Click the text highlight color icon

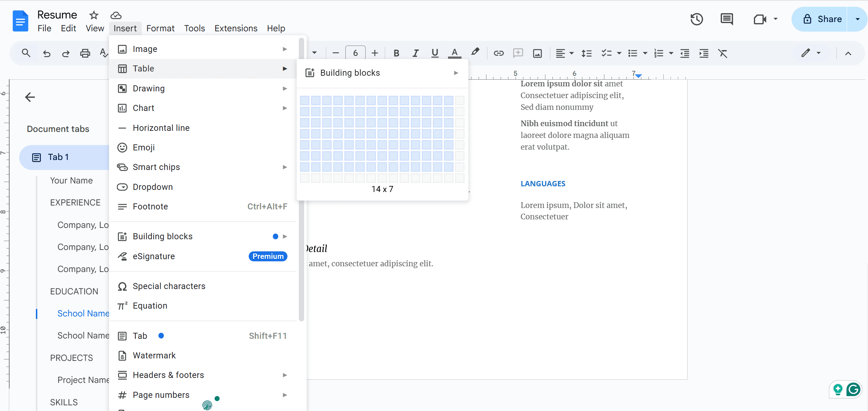pos(475,52)
